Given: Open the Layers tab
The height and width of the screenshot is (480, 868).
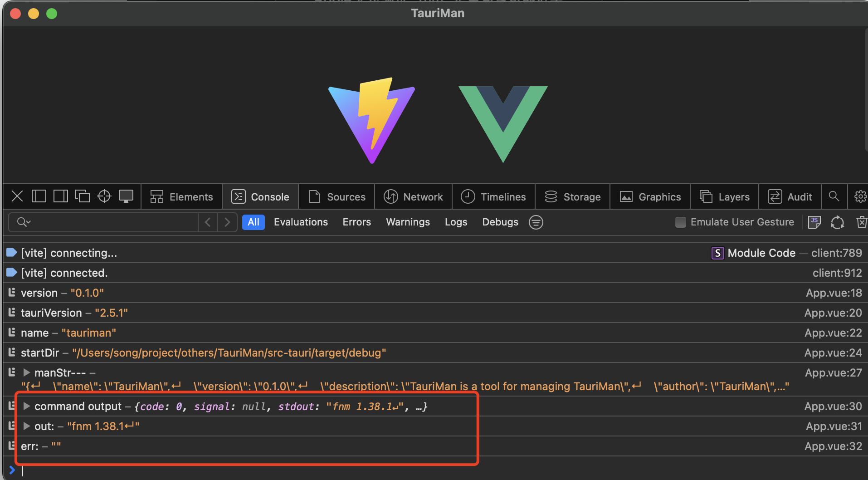Looking at the screenshot, I should point(725,197).
